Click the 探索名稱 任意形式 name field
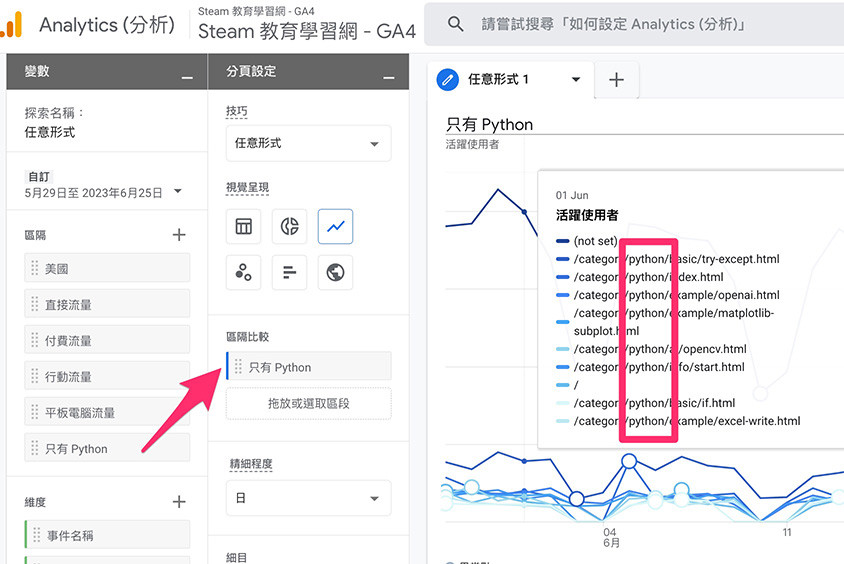Screen dimensions: 844x564 50,132
